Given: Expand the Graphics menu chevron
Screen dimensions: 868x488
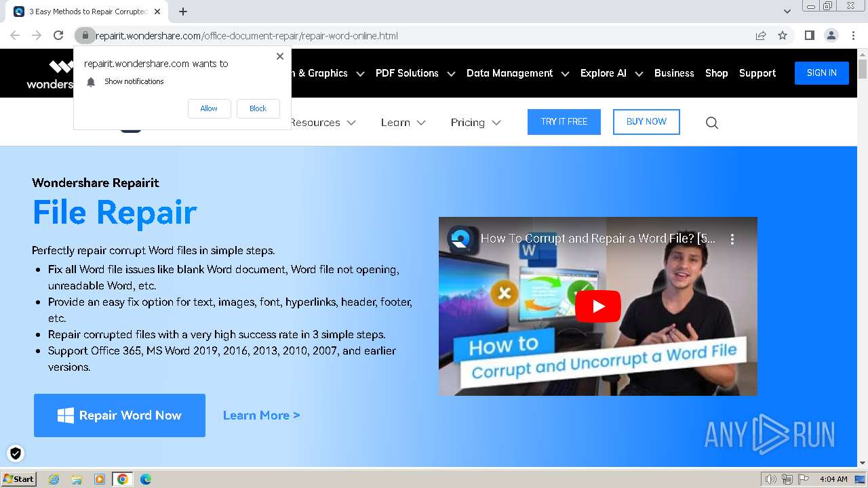Looking at the screenshot, I should pyautogui.click(x=360, y=74).
